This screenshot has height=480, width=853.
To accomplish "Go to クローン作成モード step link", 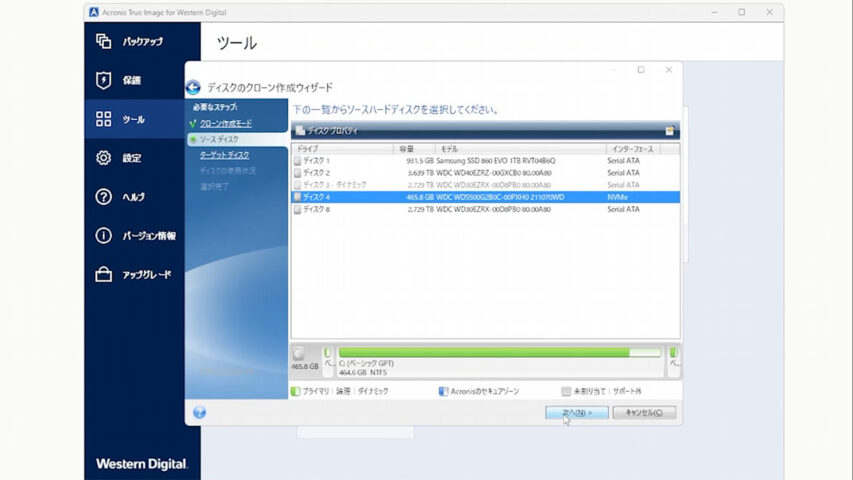I will 225,123.
